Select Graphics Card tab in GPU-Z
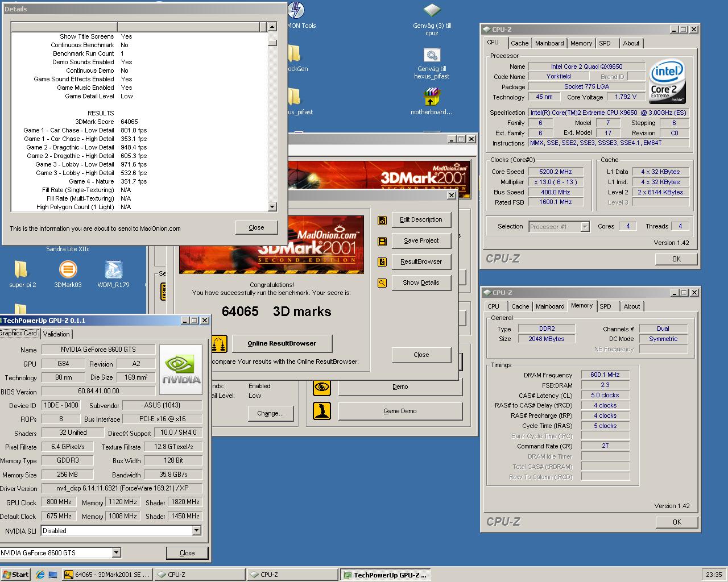 [18, 333]
